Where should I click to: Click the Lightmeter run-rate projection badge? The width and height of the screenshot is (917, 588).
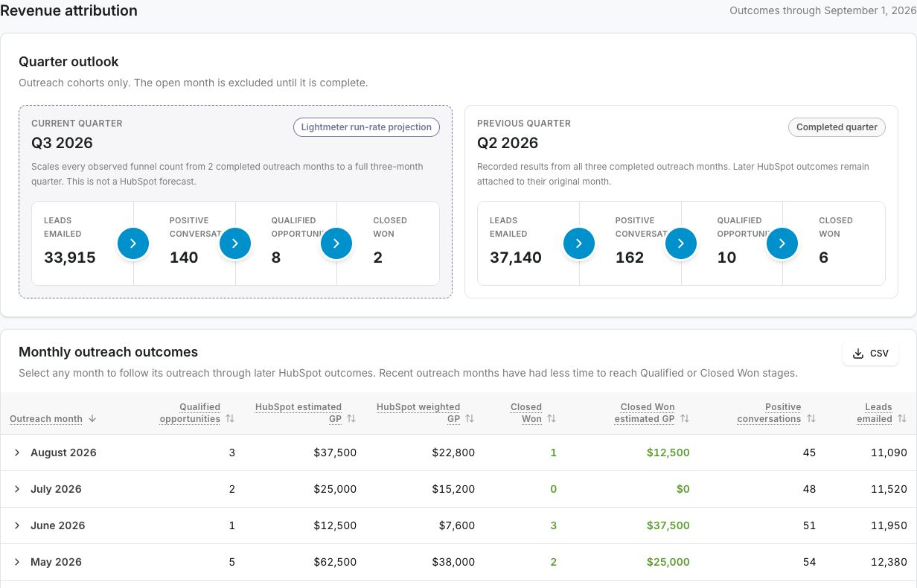[366, 127]
